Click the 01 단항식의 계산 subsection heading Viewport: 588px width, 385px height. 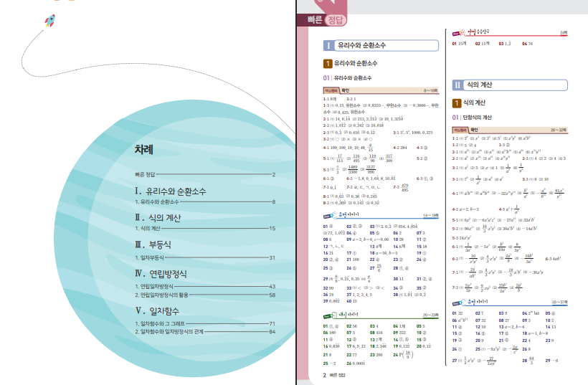click(478, 117)
